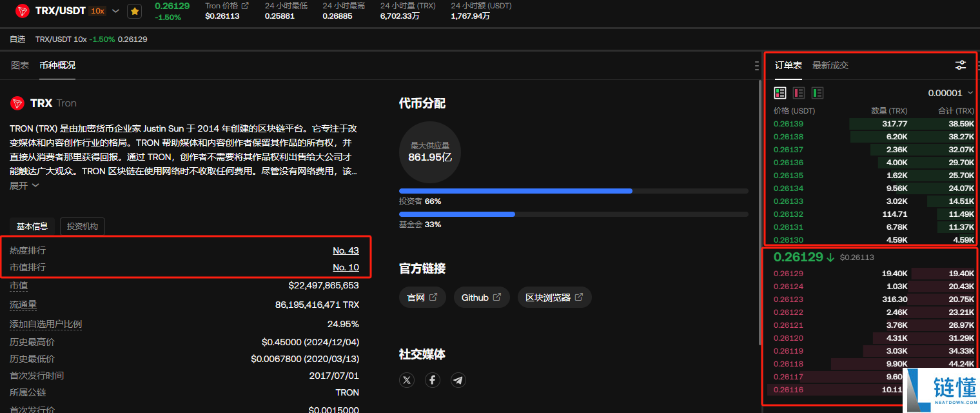Click the 24 小时量 (TRX) value 6,702.33万
Screen dimensions: 980x413
(x=400, y=16)
